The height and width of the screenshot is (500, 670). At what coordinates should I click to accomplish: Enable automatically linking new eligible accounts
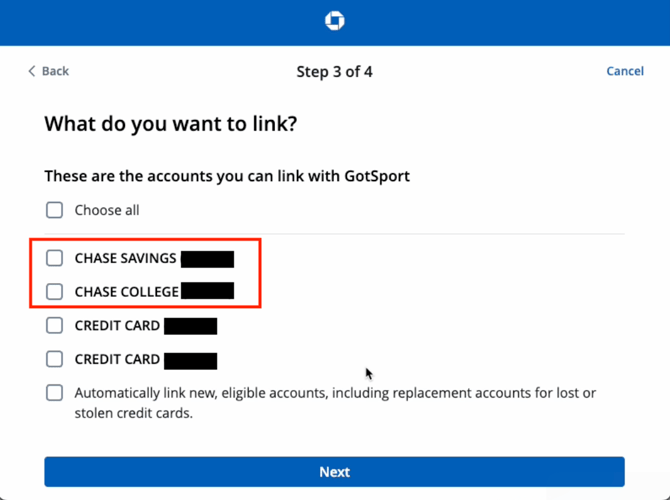[x=55, y=393]
